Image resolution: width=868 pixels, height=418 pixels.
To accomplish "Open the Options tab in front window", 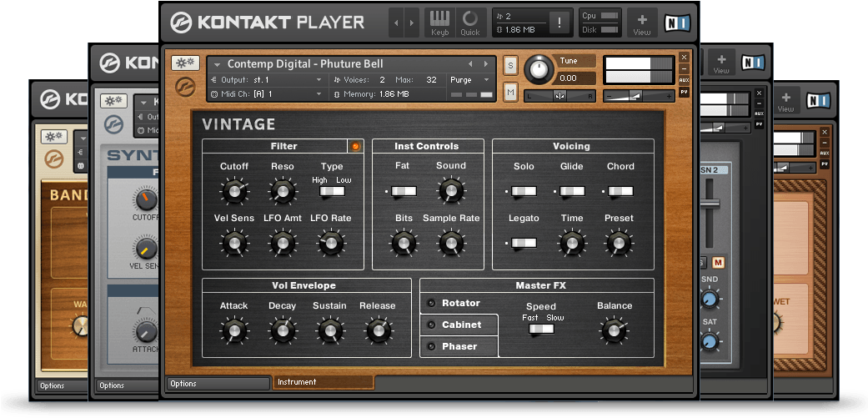I will pyautogui.click(x=218, y=383).
